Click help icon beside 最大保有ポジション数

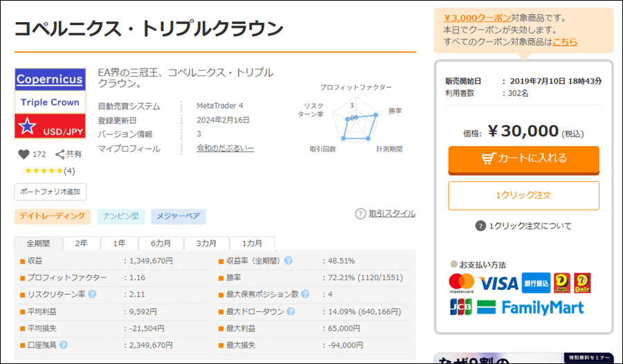click(305, 294)
